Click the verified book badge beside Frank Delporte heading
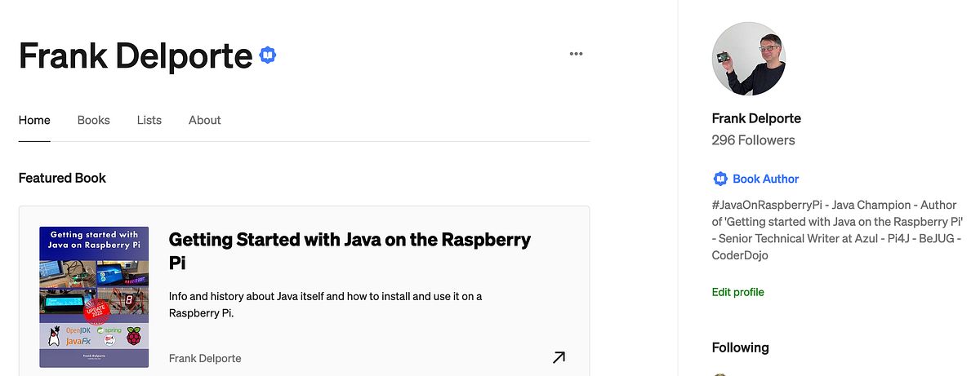This screenshot has width=980, height=376. [x=268, y=55]
